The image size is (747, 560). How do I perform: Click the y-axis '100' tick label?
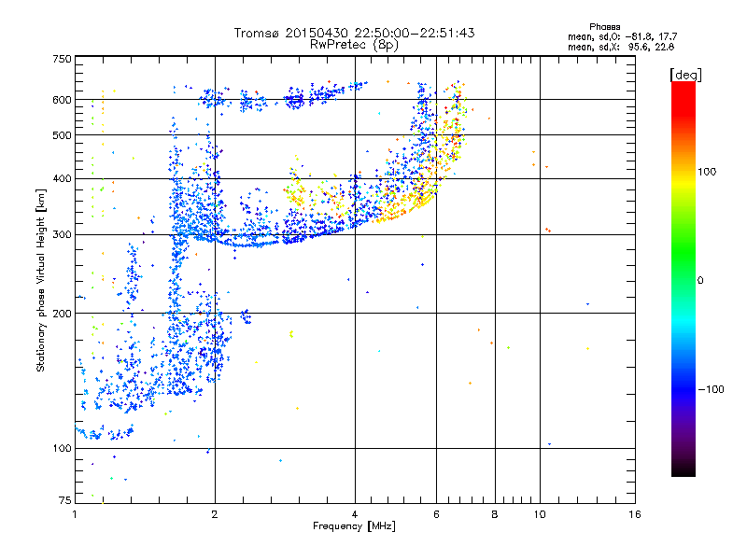click(x=62, y=449)
